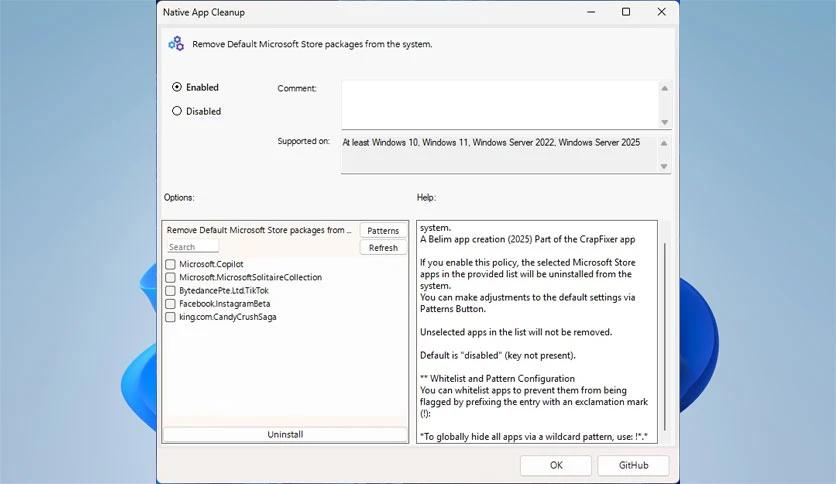Enable the Facebook.InstagramBeta checkbox
Image resolution: width=836 pixels, height=484 pixels.
[171, 304]
